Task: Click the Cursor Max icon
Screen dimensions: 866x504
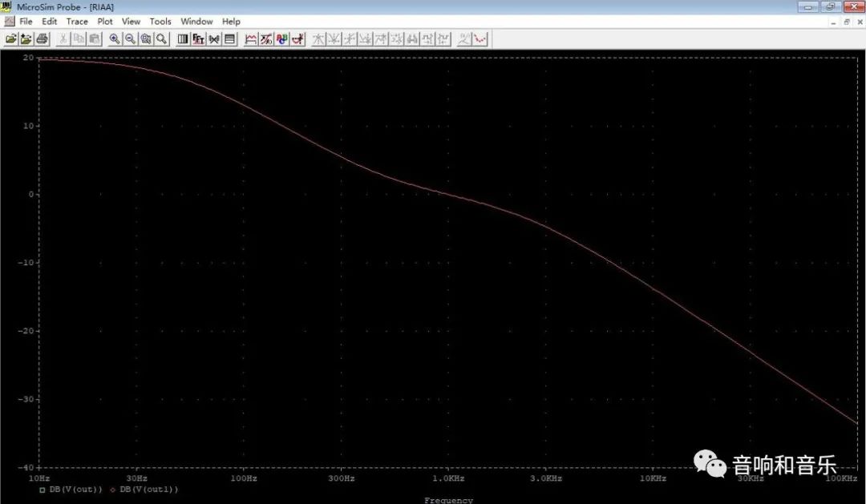Action: (x=381, y=38)
